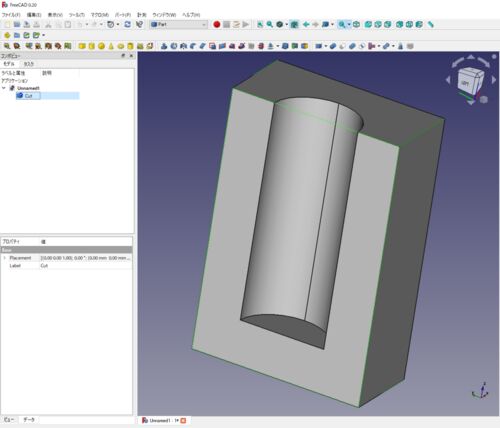Viewport: 500px width, 428px height.
Task: Open the 編集 (Edit) menu
Action: click(34, 15)
